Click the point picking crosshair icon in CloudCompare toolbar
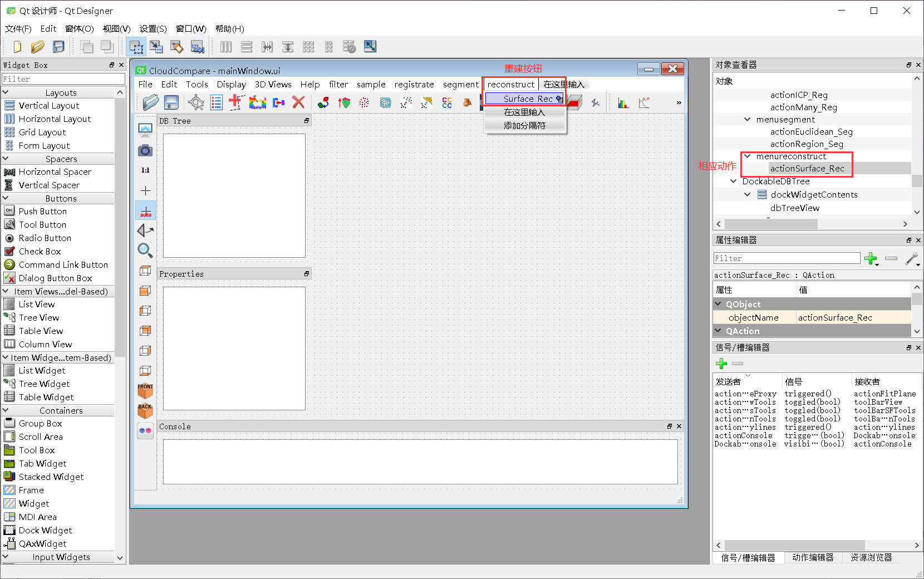This screenshot has width=924, height=579. pos(196,102)
